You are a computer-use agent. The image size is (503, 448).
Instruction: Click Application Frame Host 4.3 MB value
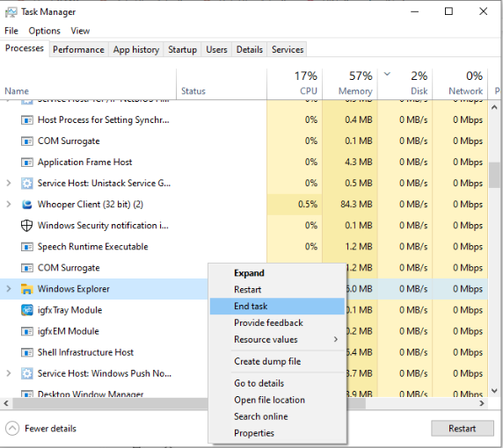(x=358, y=162)
